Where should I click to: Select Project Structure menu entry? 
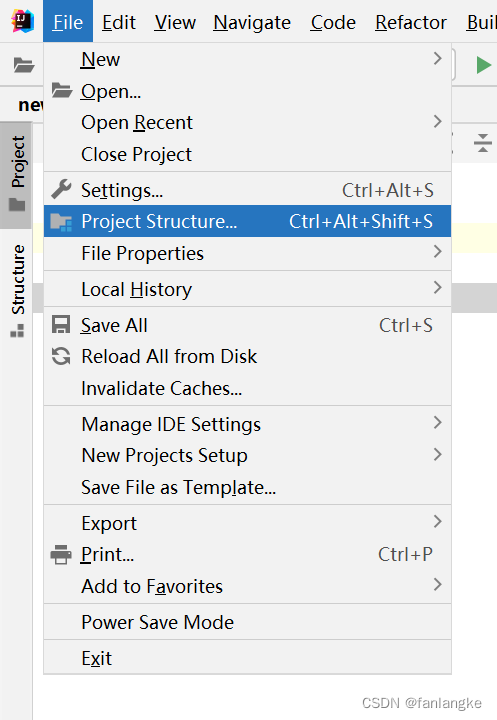tap(247, 221)
